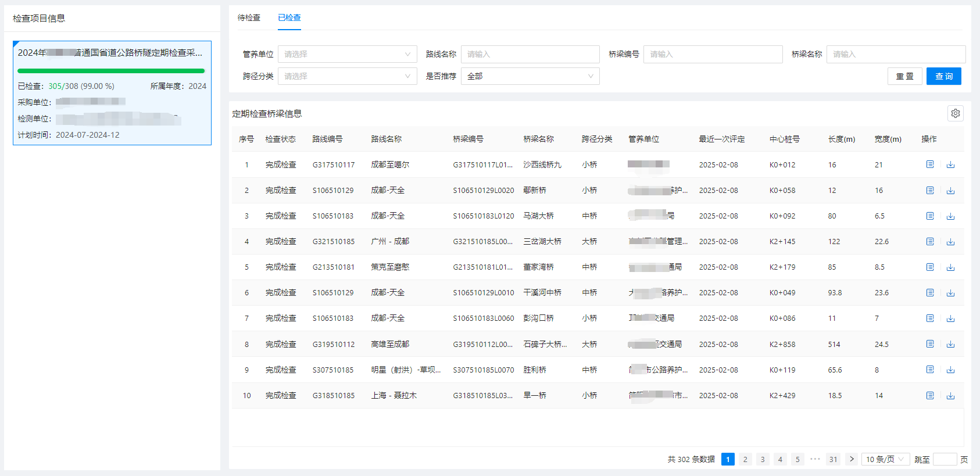
Task: Click the 查询 search button
Action: pyautogui.click(x=943, y=76)
